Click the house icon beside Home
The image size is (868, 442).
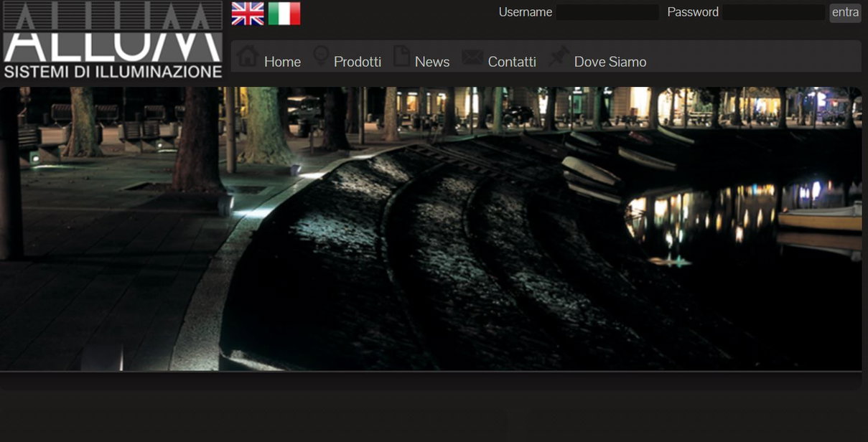point(248,56)
